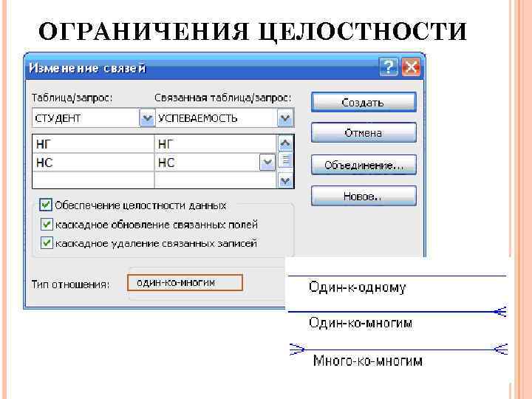
Task: Click the Изменение связей title bar text
Action: pos(87,68)
